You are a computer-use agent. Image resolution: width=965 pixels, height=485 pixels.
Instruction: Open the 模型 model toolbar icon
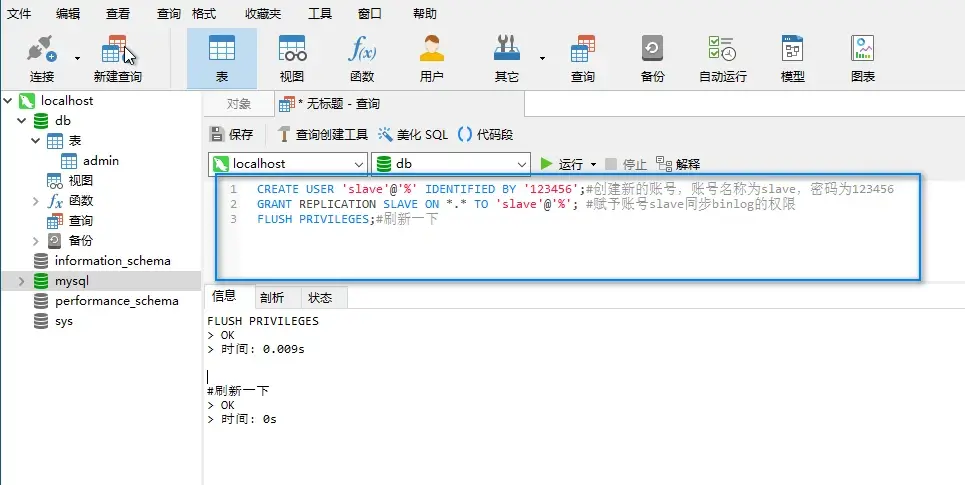(793, 59)
